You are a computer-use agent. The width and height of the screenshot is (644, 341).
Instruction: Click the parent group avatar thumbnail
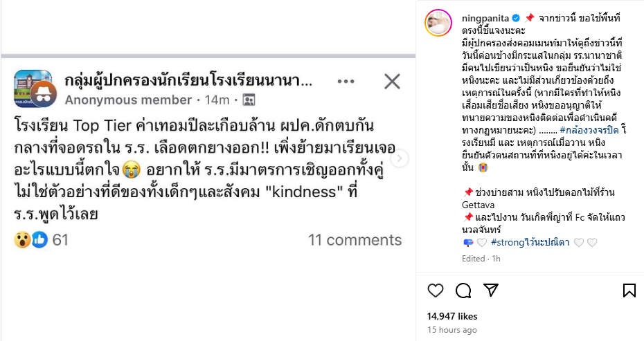coord(33,89)
